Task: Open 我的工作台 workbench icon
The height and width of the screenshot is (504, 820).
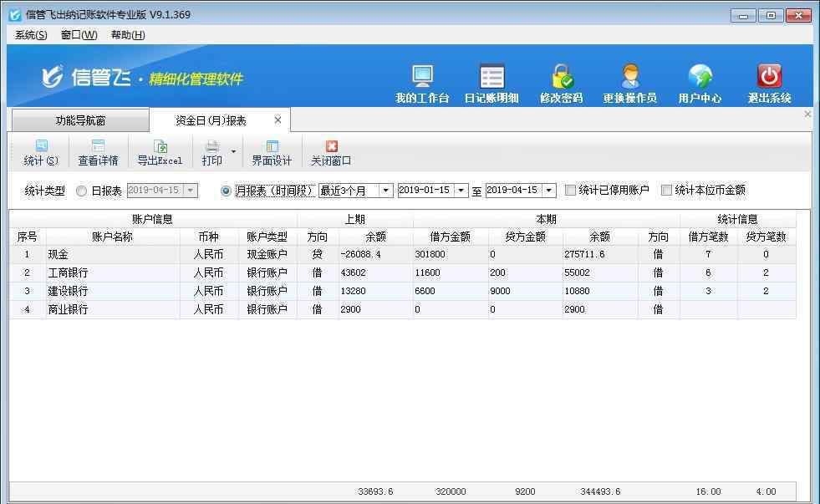Action: [421, 83]
